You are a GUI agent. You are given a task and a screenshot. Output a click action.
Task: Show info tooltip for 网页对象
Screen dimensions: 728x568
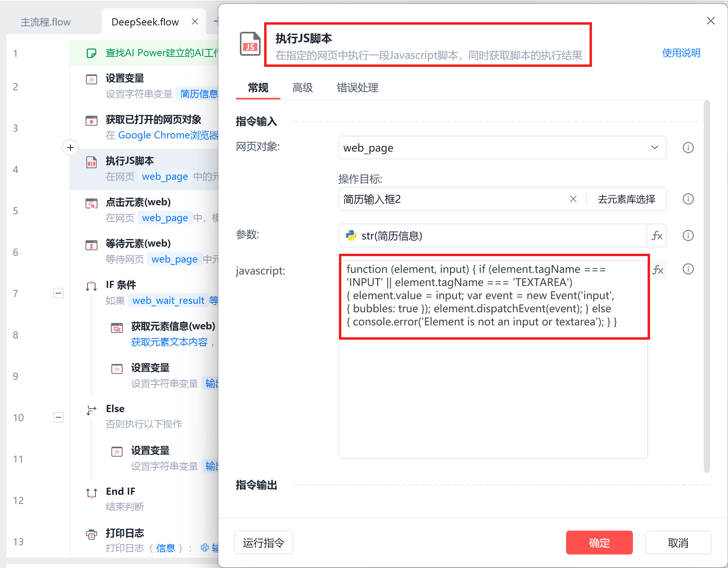[x=688, y=148]
